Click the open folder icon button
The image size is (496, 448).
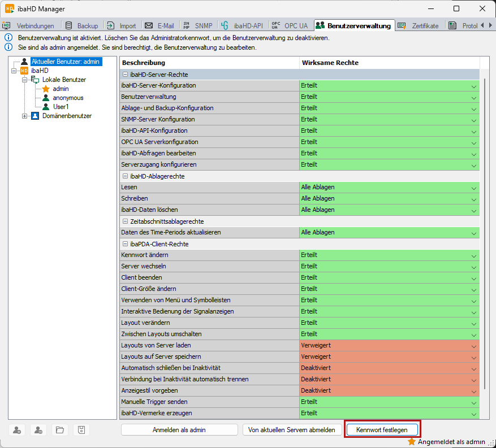point(59,430)
